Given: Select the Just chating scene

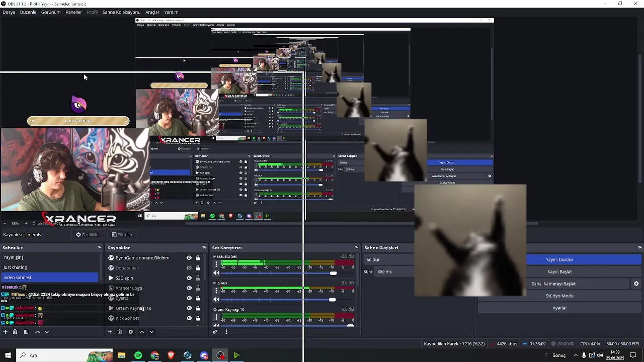Looking at the screenshot, I should [50, 267].
